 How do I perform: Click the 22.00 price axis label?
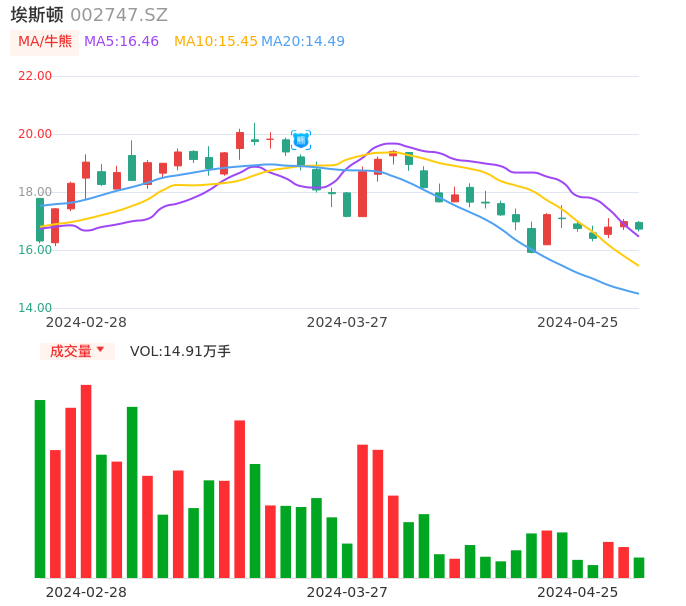(35, 76)
